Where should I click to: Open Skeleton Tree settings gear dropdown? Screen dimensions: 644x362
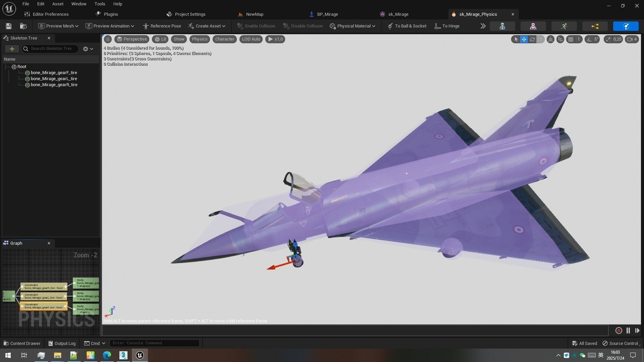pos(88,49)
